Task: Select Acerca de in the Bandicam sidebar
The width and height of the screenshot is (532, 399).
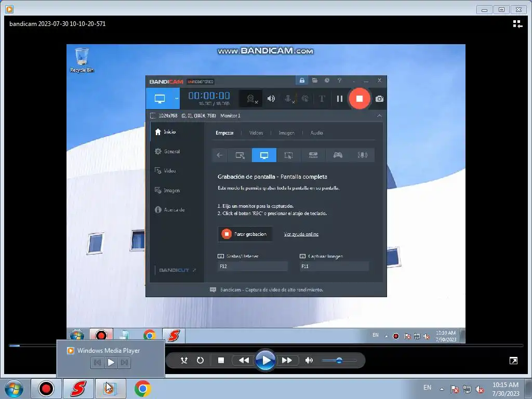Action: click(177, 210)
